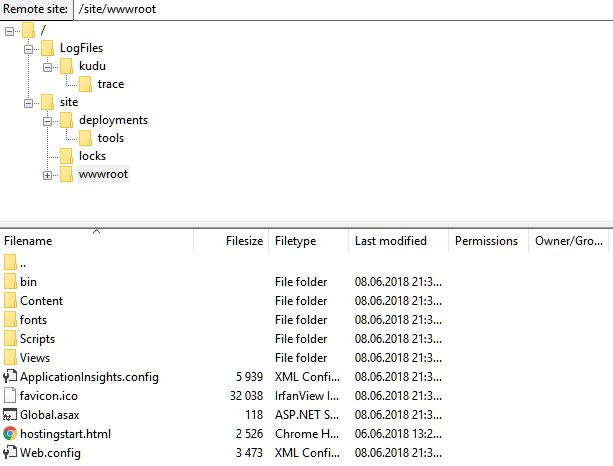The image size is (613, 466).
Task: Select the Content file name
Action: tap(41, 301)
